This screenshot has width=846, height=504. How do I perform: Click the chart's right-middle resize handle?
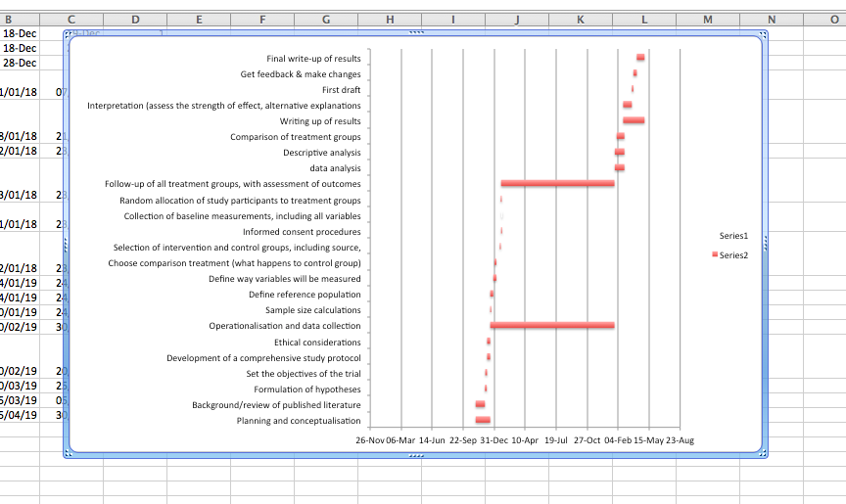[766, 244]
